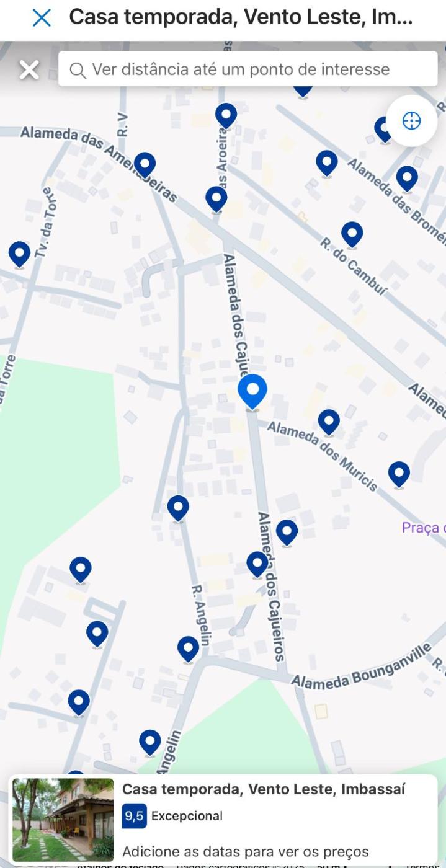Screen dimensions: 446x868
Task: Select the pin near Alameda das Bromélias
Action: pos(407,179)
